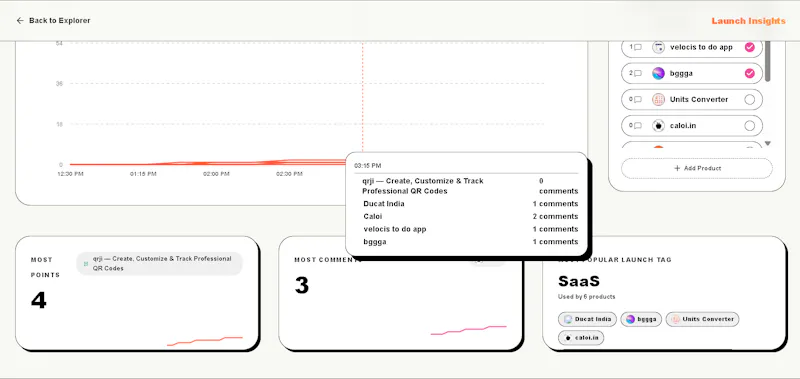Click the bggga gradient logo in the product list

pos(658,73)
